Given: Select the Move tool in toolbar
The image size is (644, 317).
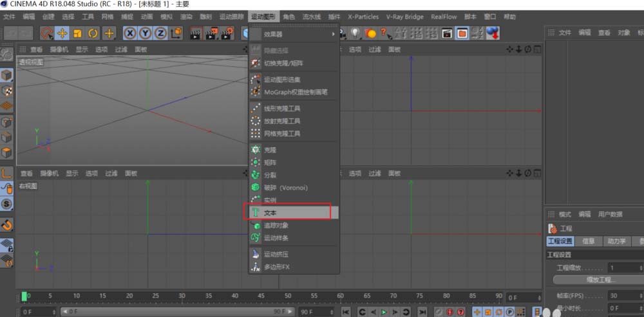Looking at the screenshot, I should point(62,33).
